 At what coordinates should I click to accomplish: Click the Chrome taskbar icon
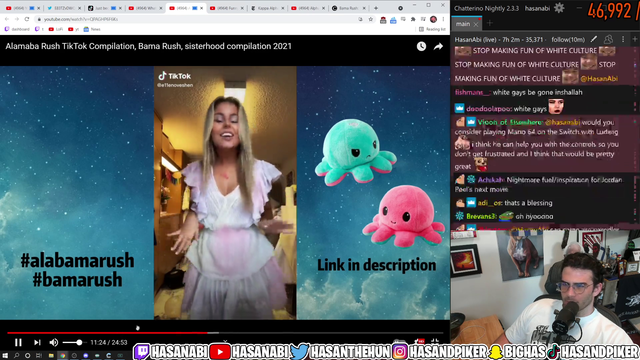[62, 356]
